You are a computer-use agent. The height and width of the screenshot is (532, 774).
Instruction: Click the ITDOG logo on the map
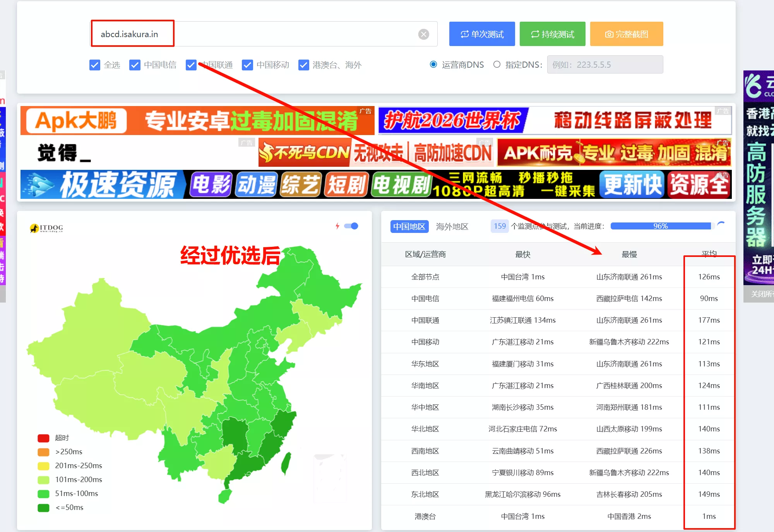[x=46, y=228]
